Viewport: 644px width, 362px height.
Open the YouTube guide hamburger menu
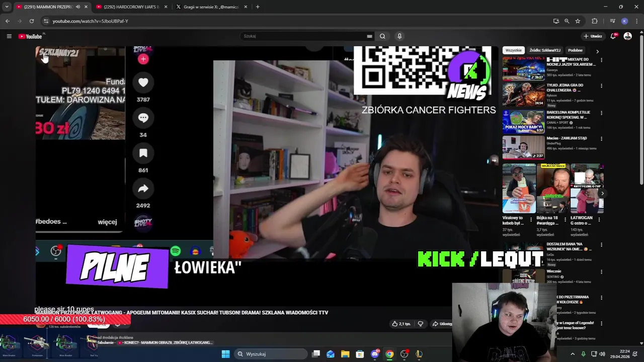pyautogui.click(x=9, y=36)
